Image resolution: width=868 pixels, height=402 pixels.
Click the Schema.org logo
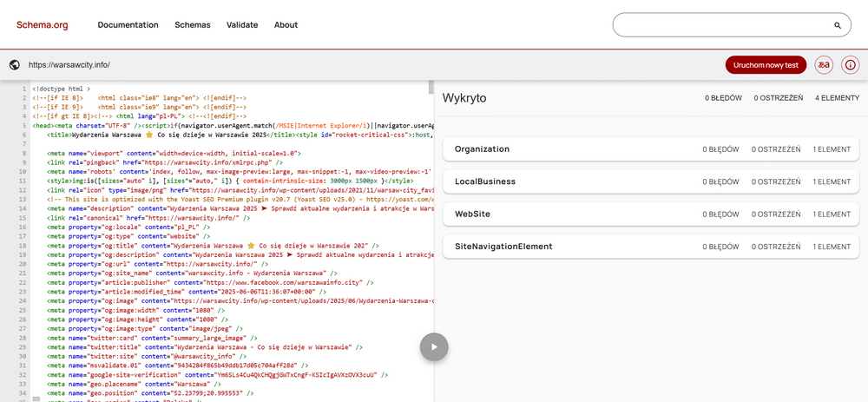(x=42, y=25)
